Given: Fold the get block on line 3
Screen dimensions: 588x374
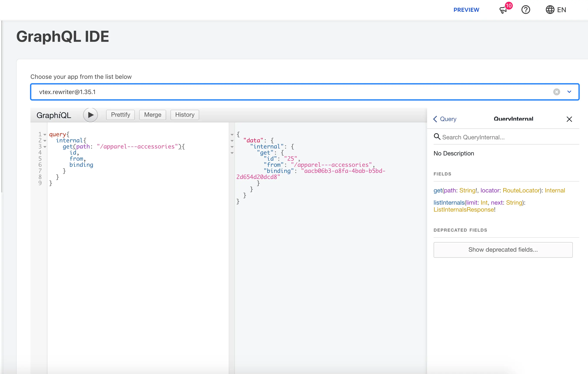Looking at the screenshot, I should pos(45,147).
